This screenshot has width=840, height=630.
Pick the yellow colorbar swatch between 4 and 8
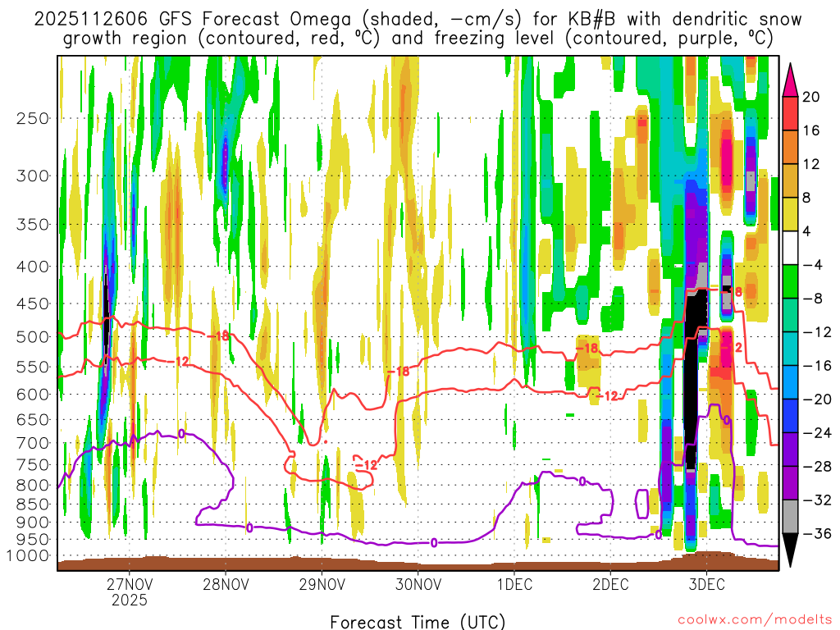(790, 214)
